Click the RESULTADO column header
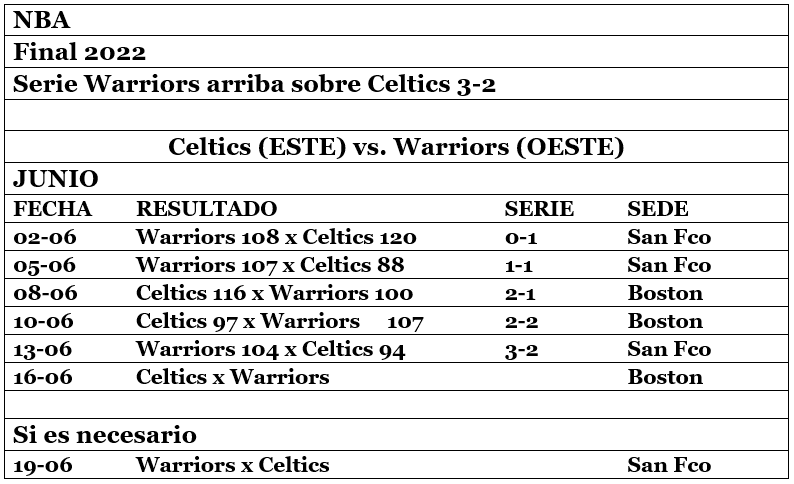The height and width of the screenshot is (484, 794). pyautogui.click(x=206, y=209)
